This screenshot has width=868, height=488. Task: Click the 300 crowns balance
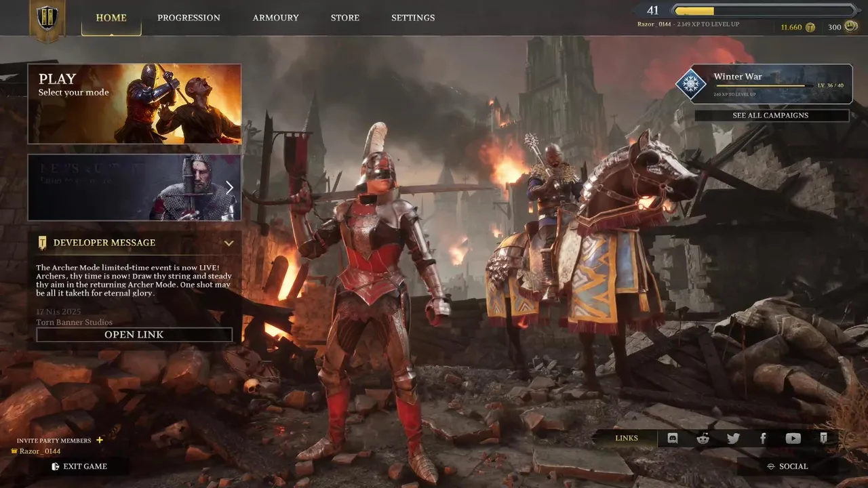(834, 28)
